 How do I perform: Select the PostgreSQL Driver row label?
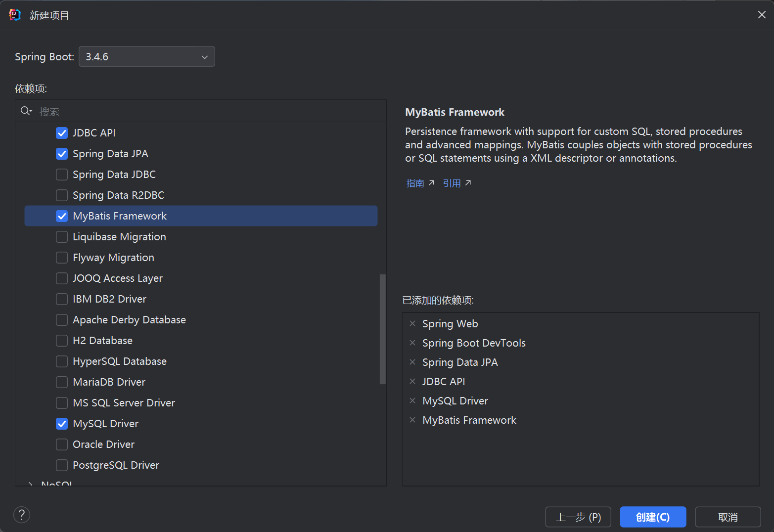(x=116, y=465)
